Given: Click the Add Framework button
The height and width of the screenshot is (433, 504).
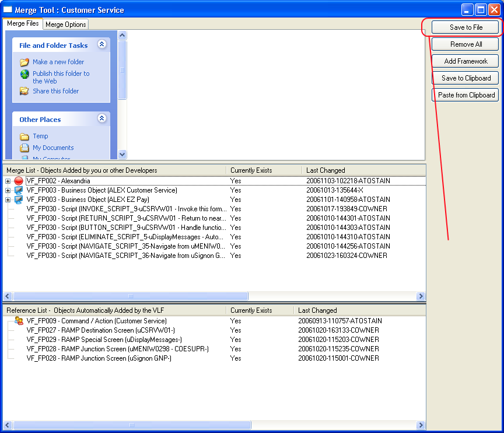Looking at the screenshot, I should (465, 61).
